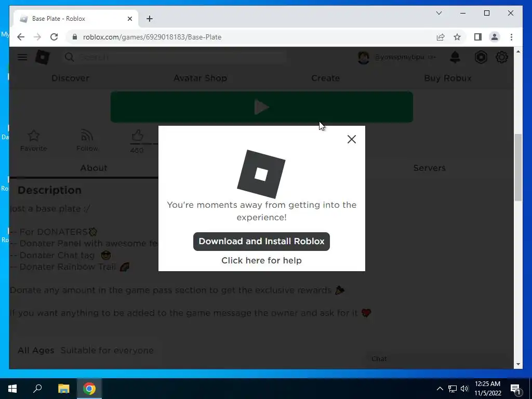Open a new Chrome tab
Viewport: 532px width, 399px height.
pos(150,19)
